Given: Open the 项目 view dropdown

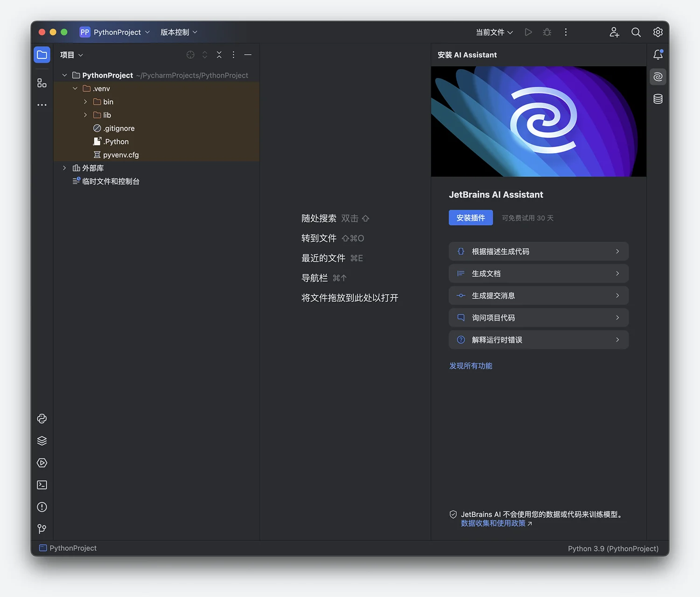Looking at the screenshot, I should (x=71, y=55).
